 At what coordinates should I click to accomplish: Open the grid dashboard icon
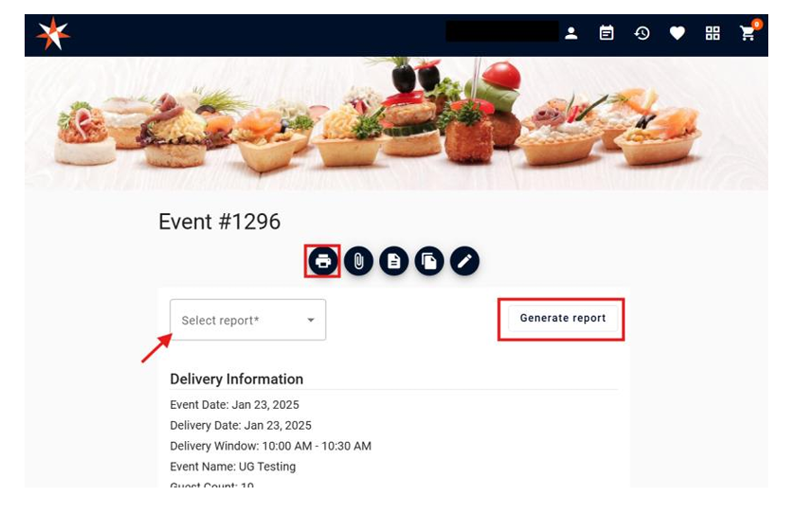click(712, 33)
